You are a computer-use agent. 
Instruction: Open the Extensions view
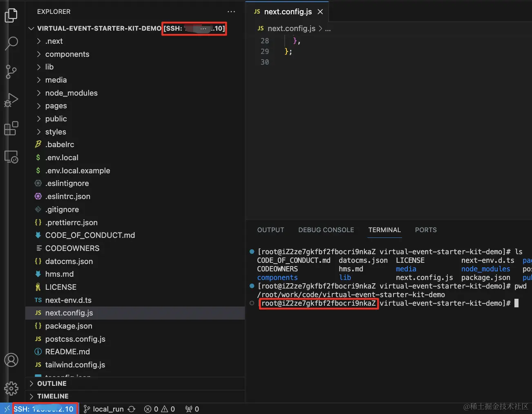pyautogui.click(x=11, y=128)
